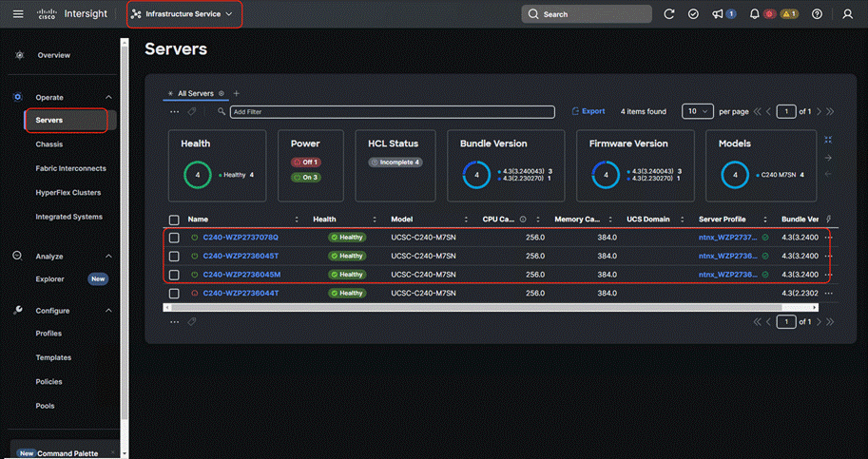868x459 pixels.
Task: Open the Health column menu
Action: pos(375,220)
